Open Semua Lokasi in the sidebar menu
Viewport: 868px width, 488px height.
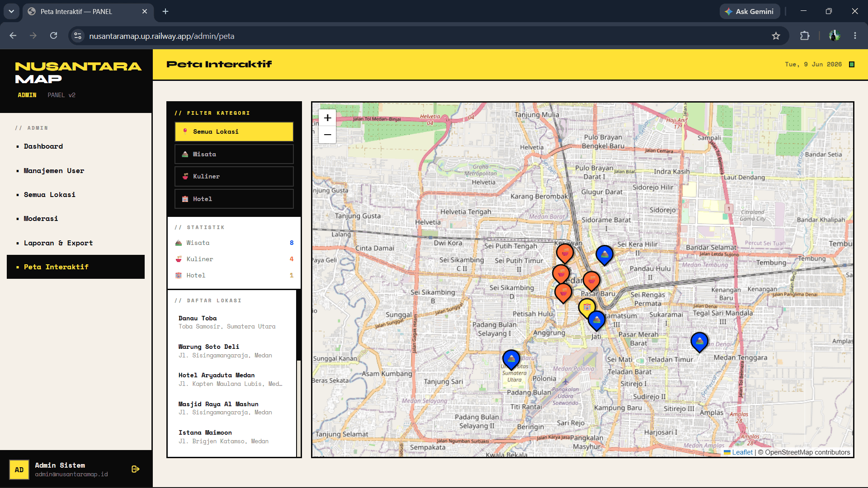click(76, 194)
